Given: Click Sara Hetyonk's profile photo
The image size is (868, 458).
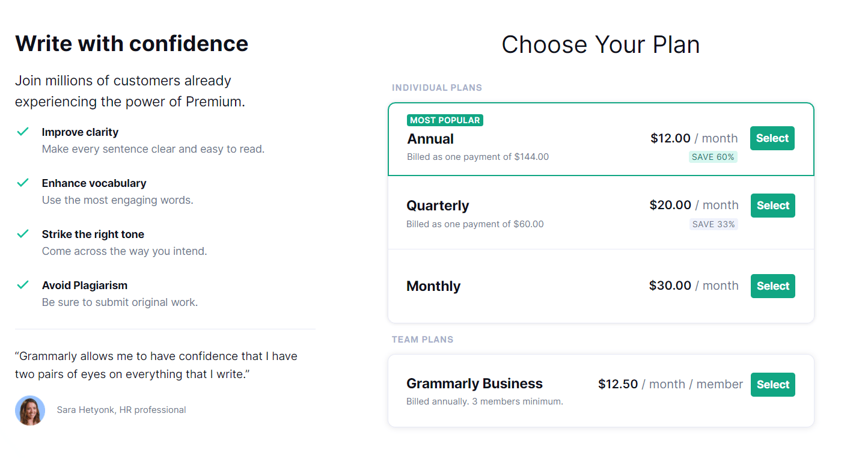Looking at the screenshot, I should click(29, 410).
